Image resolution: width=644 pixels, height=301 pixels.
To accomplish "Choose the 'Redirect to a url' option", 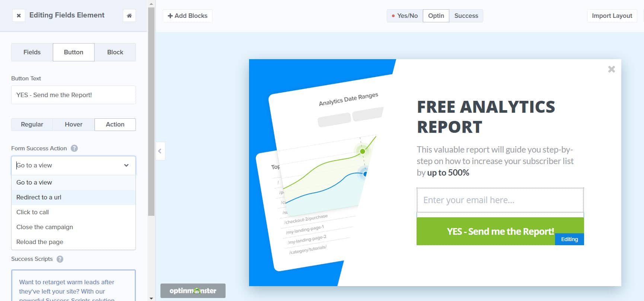I will pos(73,197).
